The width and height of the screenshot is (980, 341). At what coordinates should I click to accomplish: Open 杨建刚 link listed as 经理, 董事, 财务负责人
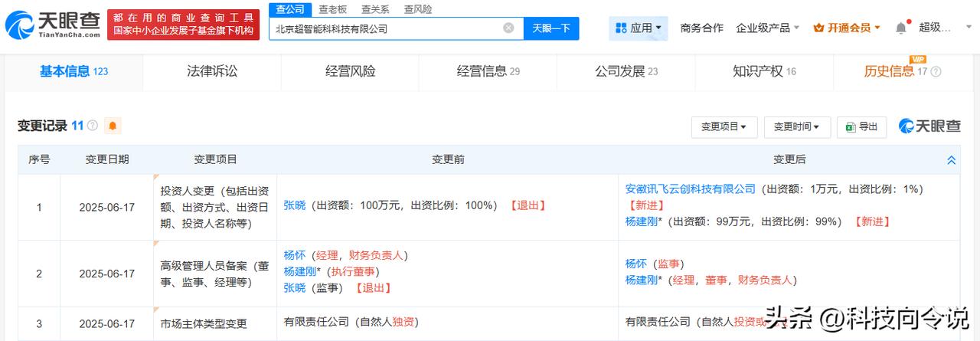(643, 280)
